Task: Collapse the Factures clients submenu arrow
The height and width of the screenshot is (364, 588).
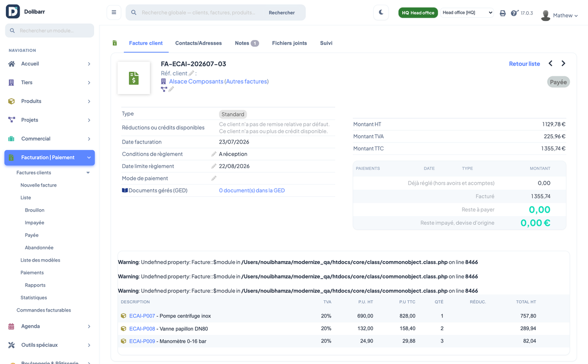Action: click(x=88, y=173)
